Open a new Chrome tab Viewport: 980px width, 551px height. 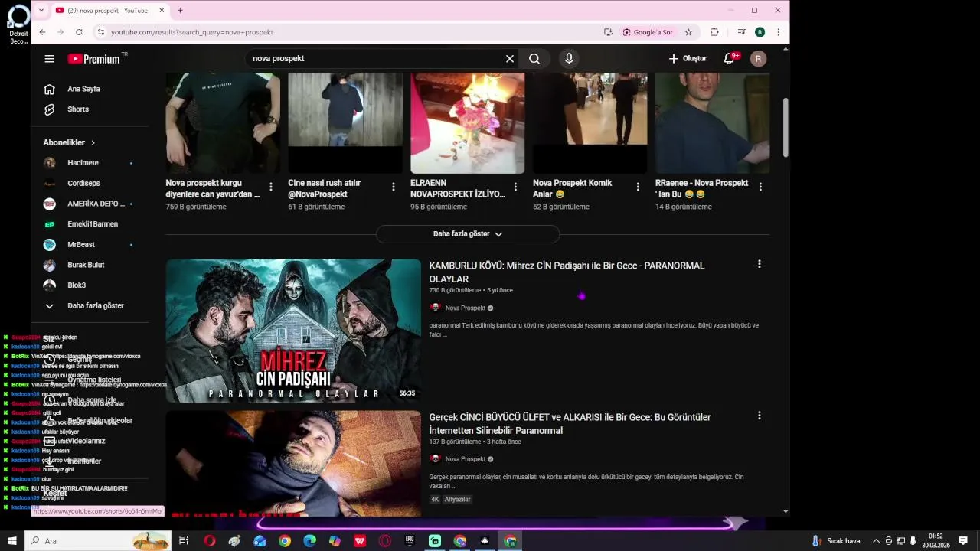pos(180,11)
